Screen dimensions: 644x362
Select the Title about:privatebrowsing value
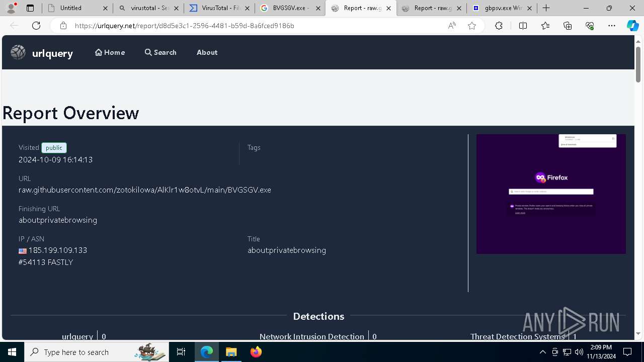[287, 250]
